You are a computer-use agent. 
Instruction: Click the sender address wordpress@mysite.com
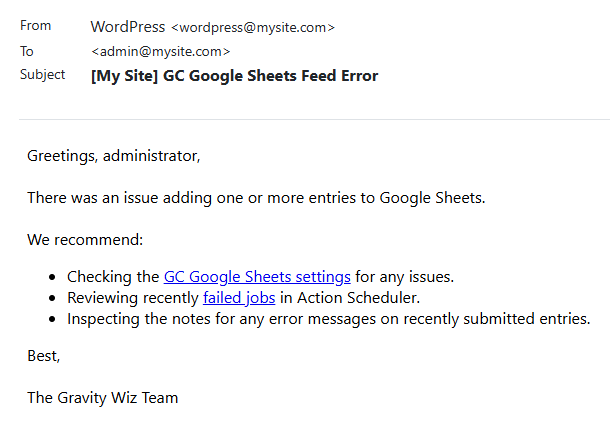click(x=253, y=28)
